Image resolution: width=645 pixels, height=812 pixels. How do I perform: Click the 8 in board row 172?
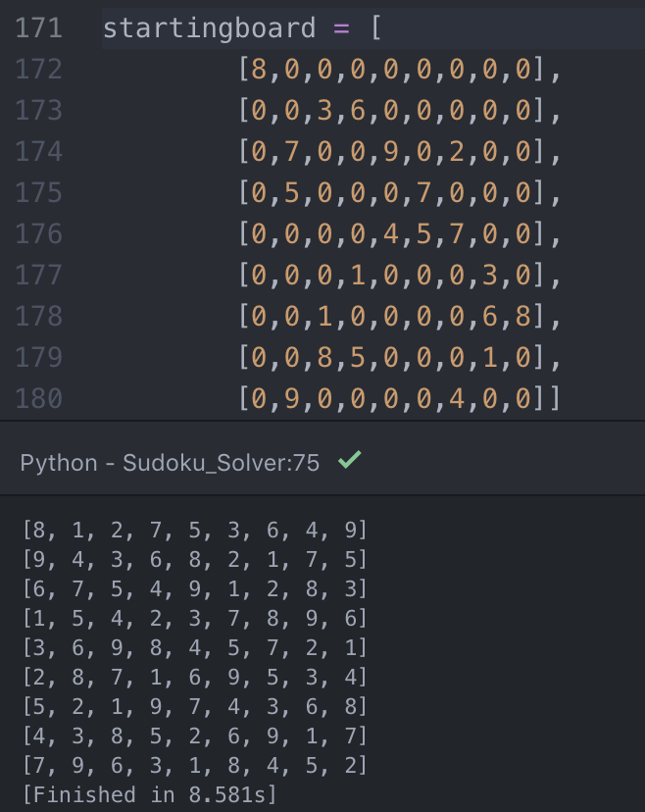tap(259, 69)
